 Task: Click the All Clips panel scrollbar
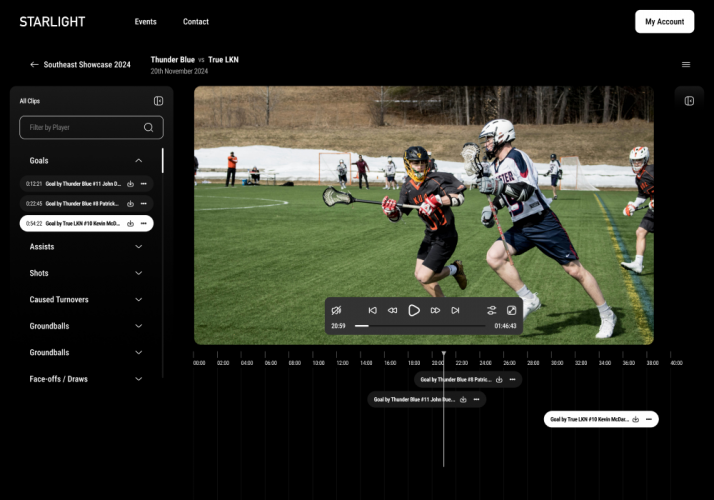163,160
